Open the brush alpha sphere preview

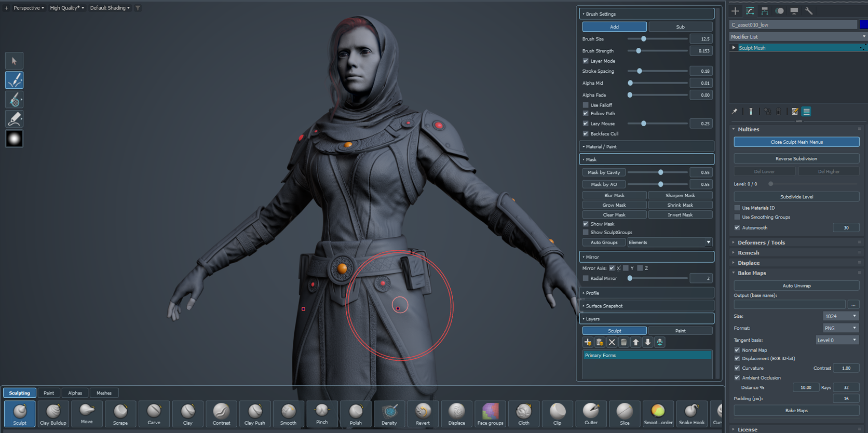tap(15, 139)
